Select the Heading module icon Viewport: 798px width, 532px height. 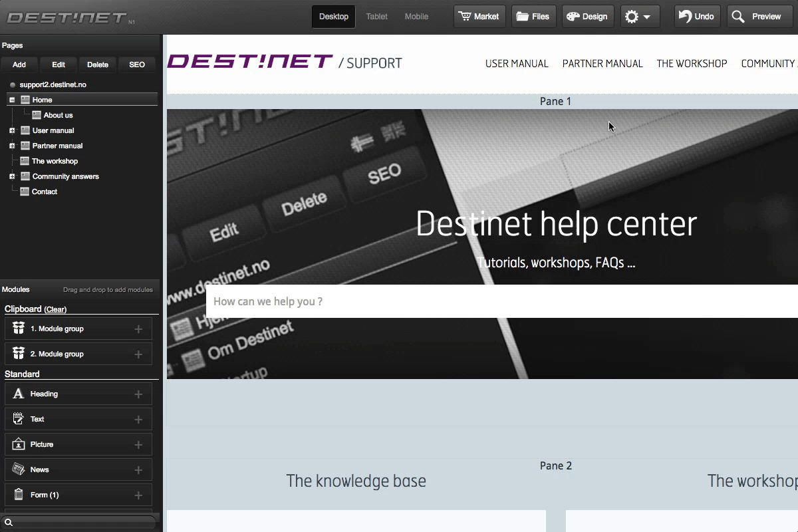pyautogui.click(x=19, y=394)
